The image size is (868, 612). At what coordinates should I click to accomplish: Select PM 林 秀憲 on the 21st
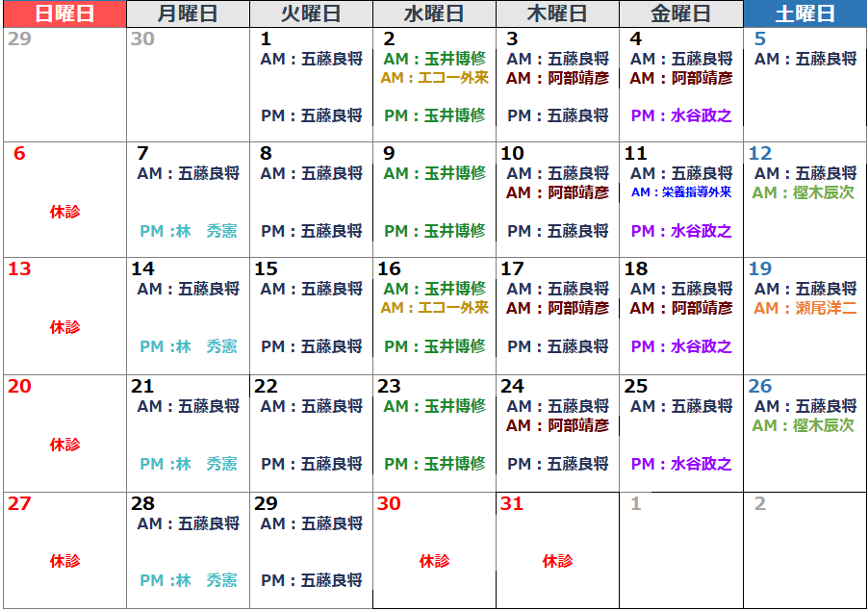189,464
